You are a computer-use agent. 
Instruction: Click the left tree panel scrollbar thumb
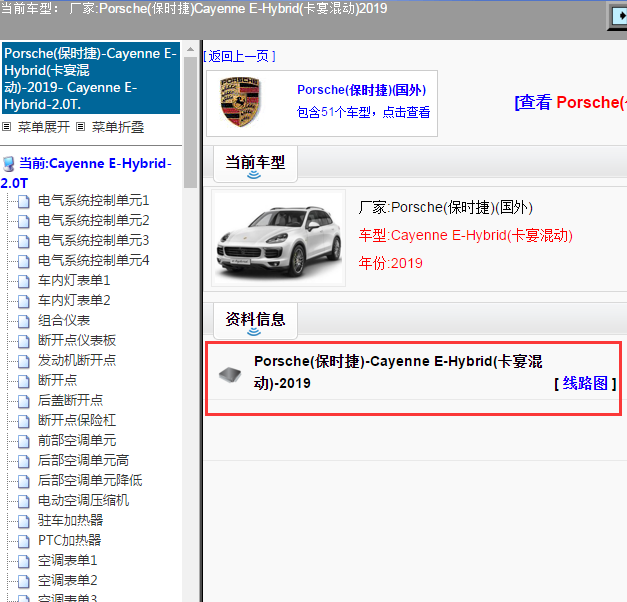[x=190, y=122]
